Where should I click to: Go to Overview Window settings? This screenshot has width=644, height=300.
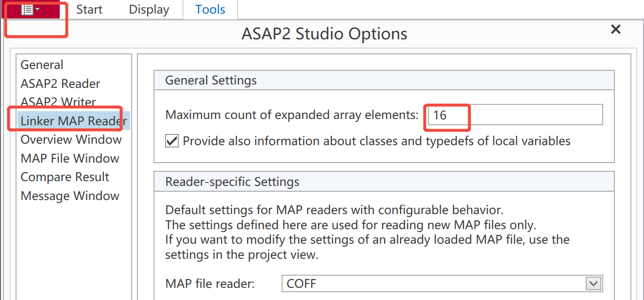[71, 140]
